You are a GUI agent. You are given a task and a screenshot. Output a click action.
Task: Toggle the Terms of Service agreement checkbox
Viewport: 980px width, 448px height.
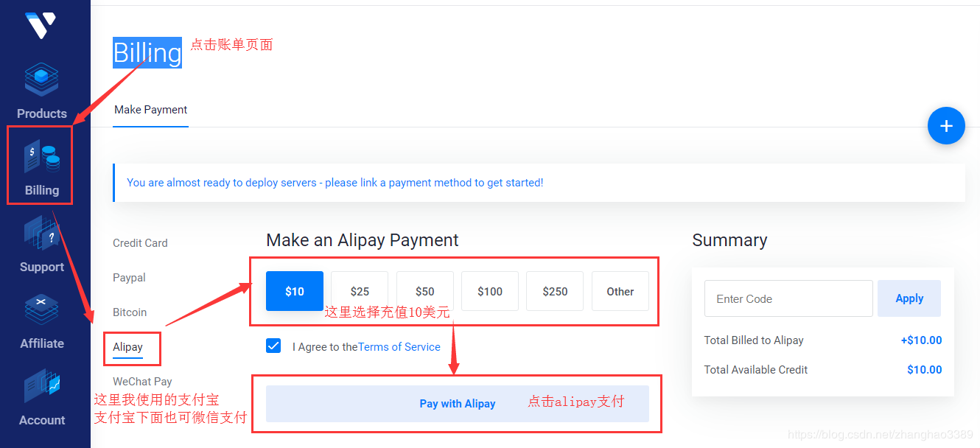273,346
